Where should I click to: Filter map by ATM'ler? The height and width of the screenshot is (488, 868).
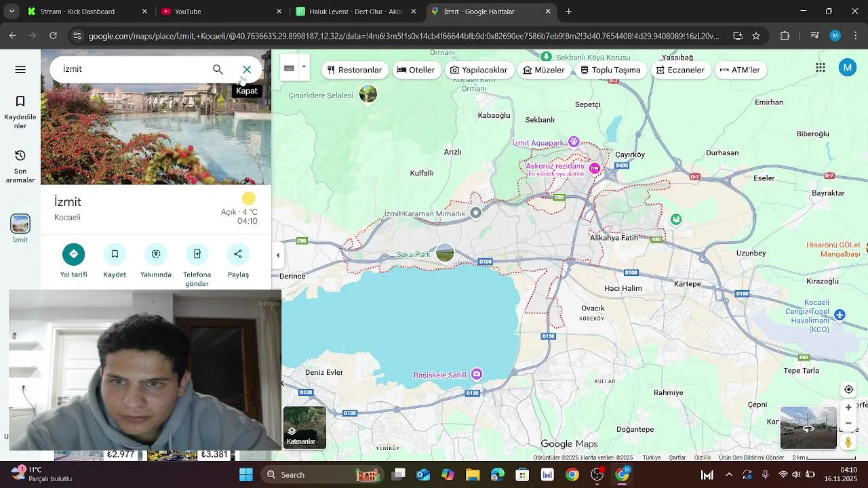click(x=740, y=70)
